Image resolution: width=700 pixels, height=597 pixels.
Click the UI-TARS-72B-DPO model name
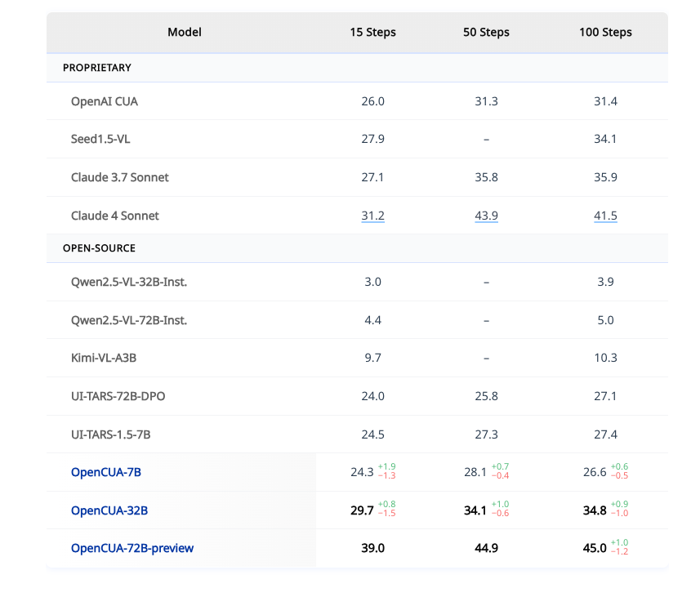click(x=124, y=396)
